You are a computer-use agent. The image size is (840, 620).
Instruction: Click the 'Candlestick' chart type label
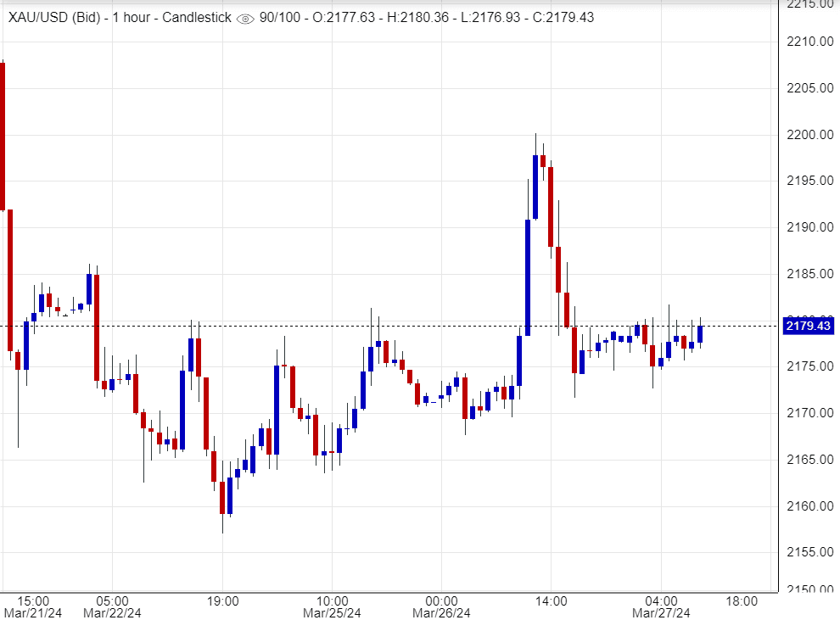(x=199, y=18)
